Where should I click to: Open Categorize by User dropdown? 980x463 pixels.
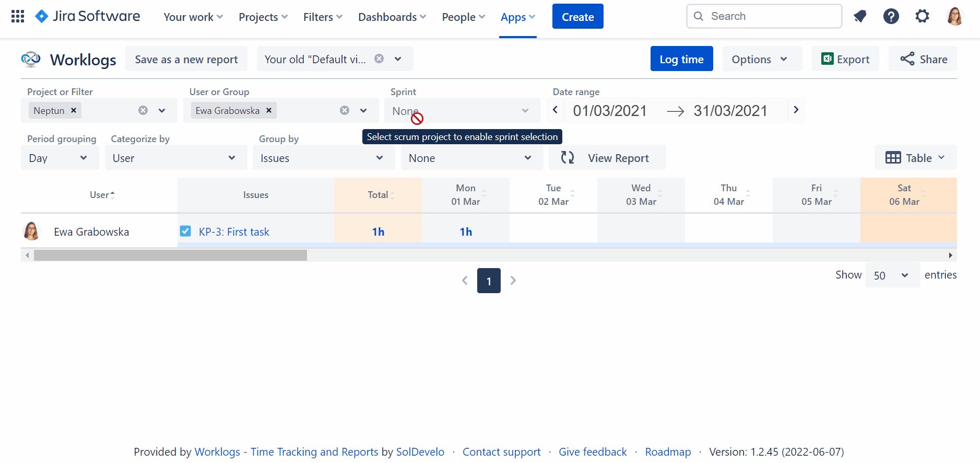(176, 157)
